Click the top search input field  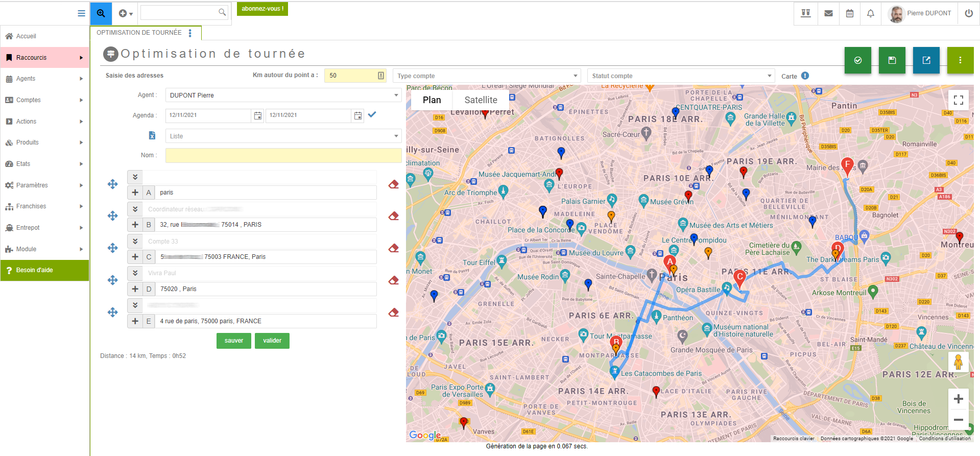pyautogui.click(x=183, y=12)
